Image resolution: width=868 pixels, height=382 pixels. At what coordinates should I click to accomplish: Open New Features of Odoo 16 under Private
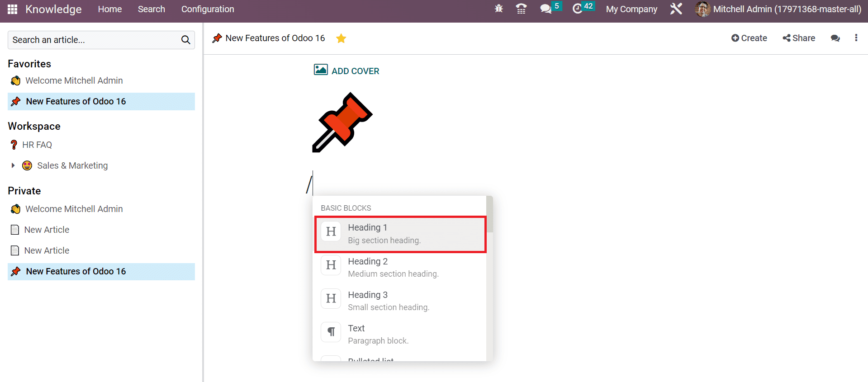[x=76, y=272]
